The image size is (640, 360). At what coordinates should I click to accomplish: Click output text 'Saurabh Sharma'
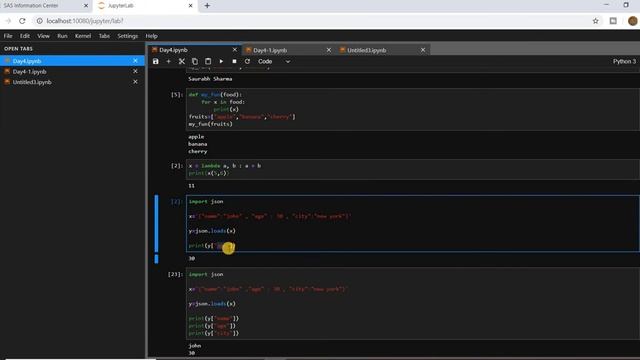point(210,79)
